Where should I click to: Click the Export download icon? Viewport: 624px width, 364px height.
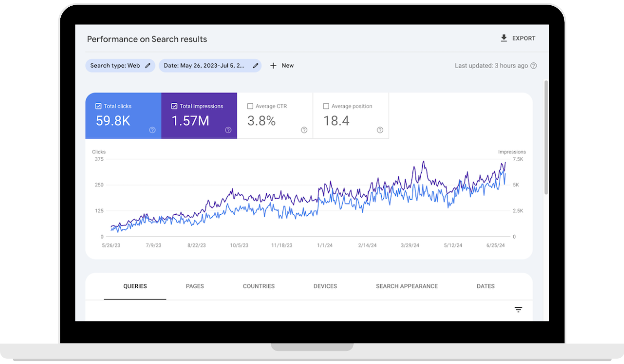pyautogui.click(x=503, y=38)
